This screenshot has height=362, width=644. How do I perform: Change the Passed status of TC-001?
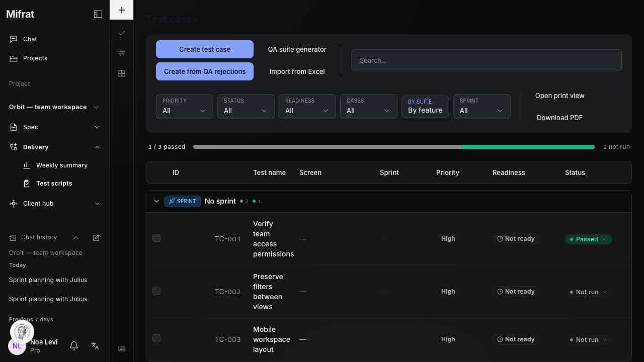pos(589,239)
